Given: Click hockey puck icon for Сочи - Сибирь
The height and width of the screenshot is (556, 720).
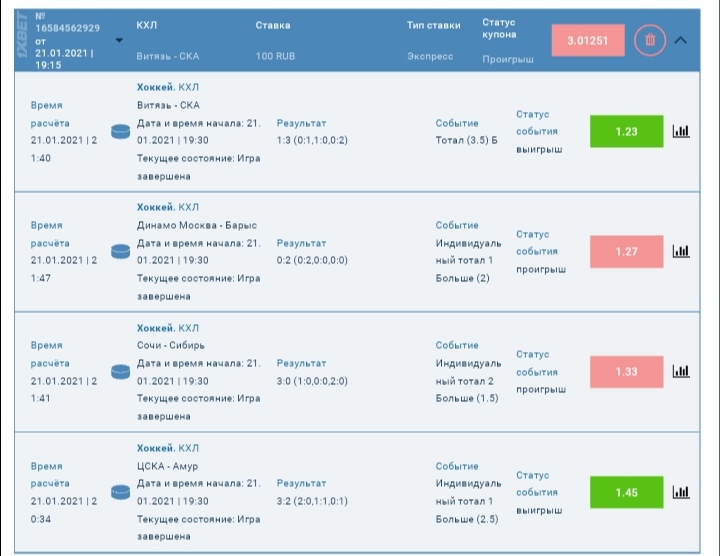Looking at the screenshot, I should point(121,371).
